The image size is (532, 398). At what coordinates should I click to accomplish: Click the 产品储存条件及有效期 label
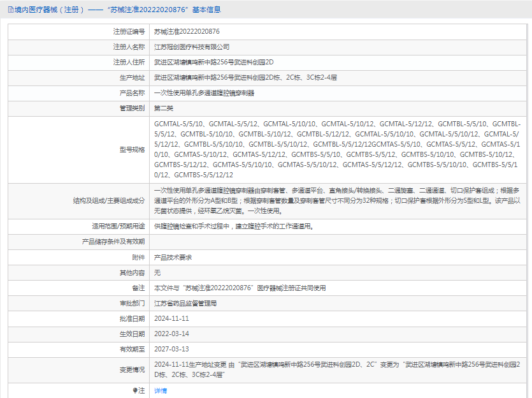coord(113,242)
